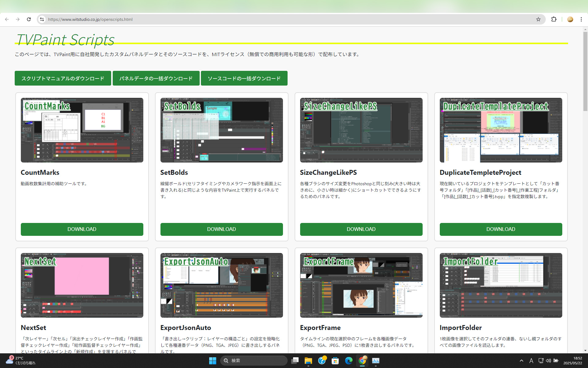Switch to the Chrome taskbar icon

pos(362,361)
